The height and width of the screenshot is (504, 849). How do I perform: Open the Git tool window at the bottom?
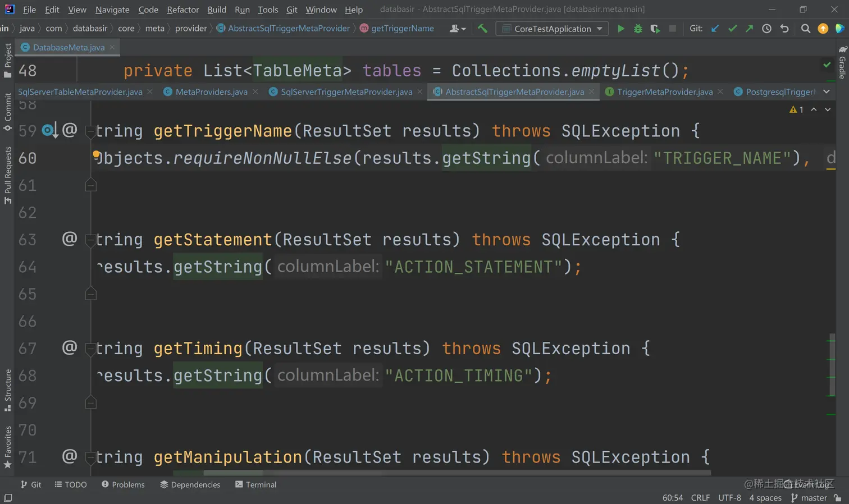[31, 484]
